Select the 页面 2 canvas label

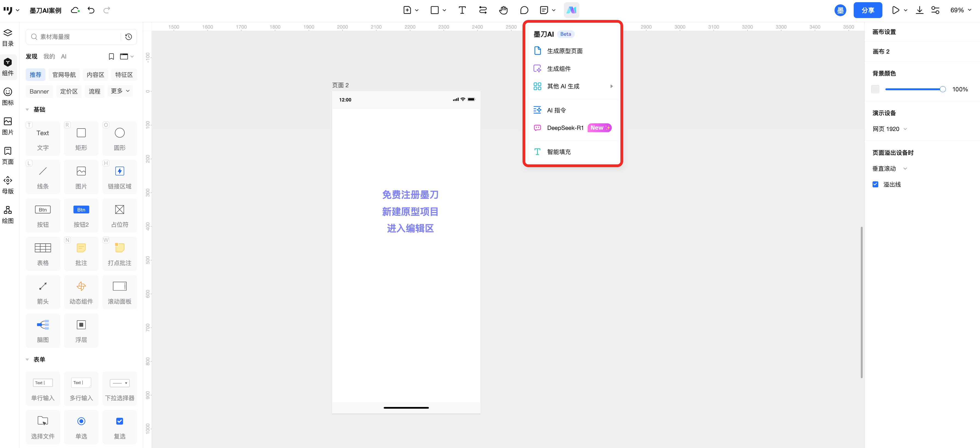tap(340, 85)
